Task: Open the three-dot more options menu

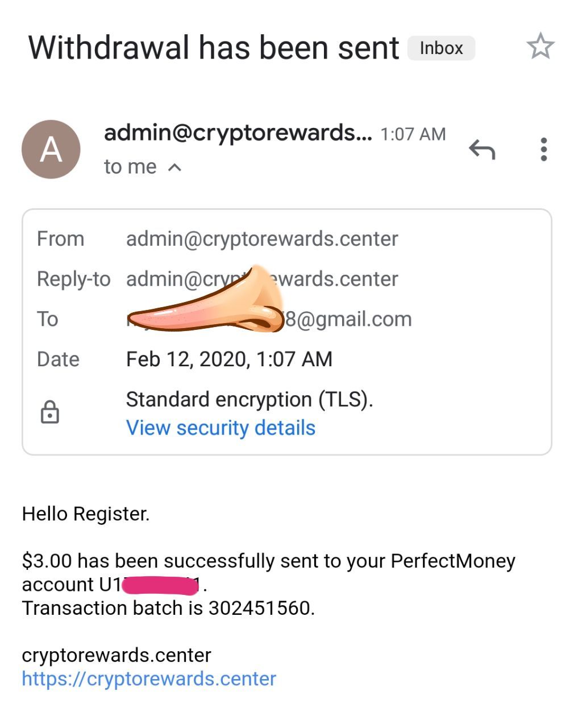Action: 544,150
